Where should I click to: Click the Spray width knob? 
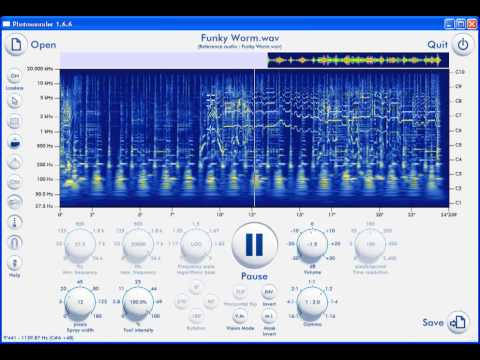(x=80, y=302)
